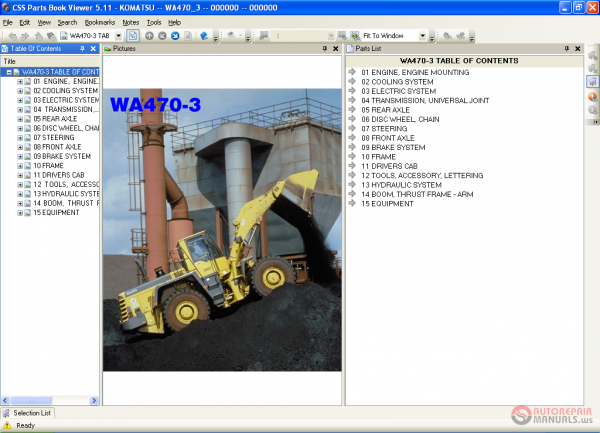Open 02 COOLING SYSTEM in Parts List

point(397,82)
